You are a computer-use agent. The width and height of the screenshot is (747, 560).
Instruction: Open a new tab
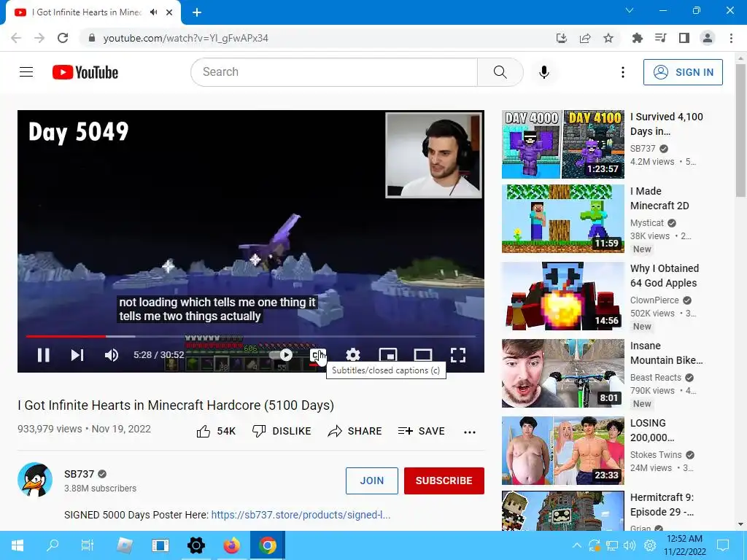click(x=197, y=12)
